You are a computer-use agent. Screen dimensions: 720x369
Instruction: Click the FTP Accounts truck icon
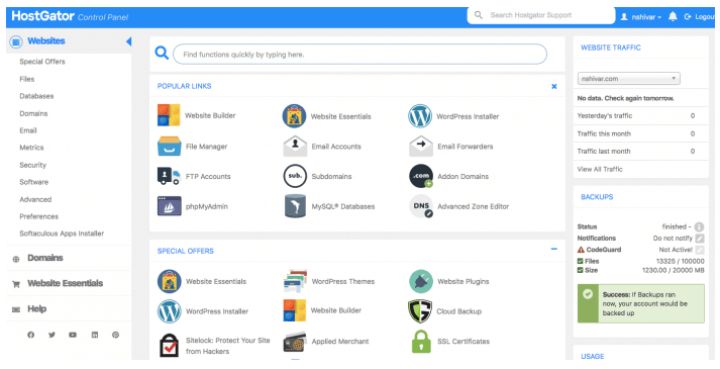click(x=169, y=176)
